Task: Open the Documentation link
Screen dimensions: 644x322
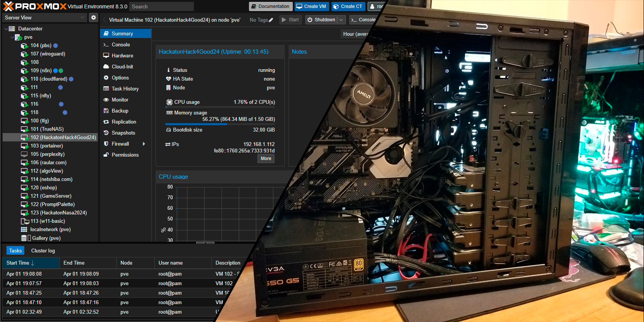Action: coord(271,6)
